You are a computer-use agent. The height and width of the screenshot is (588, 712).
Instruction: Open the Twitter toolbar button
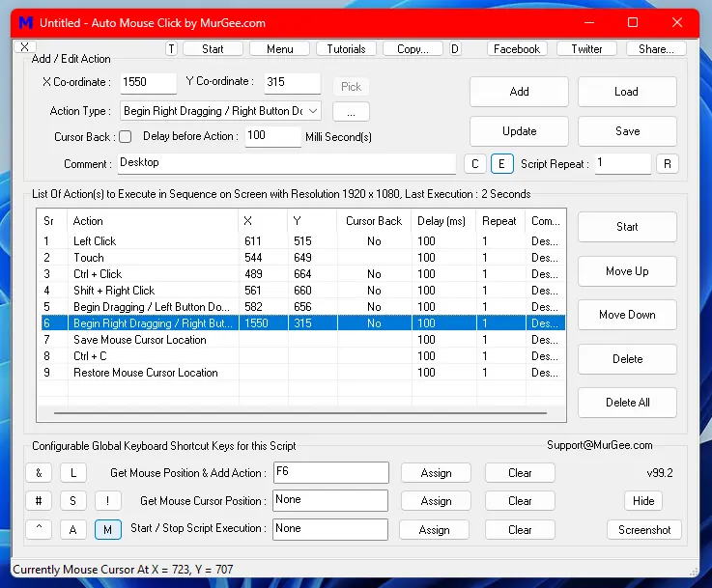(586, 49)
